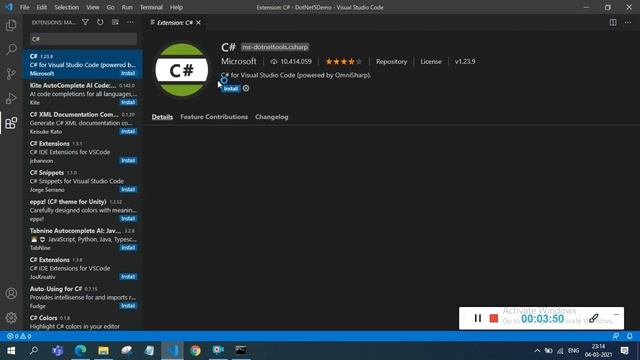Open Microsoft Teams from the taskbar
This screenshot has height=360, width=640.
point(57,351)
